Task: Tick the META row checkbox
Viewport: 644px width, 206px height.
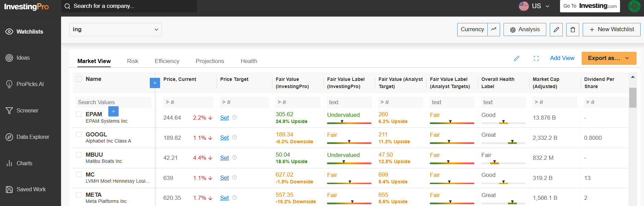Action: coord(79,195)
